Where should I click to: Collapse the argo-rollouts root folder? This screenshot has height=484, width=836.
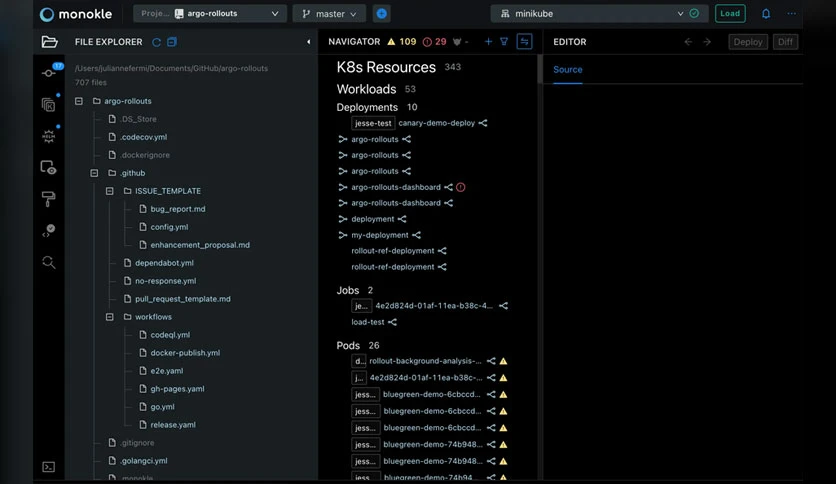[79, 101]
